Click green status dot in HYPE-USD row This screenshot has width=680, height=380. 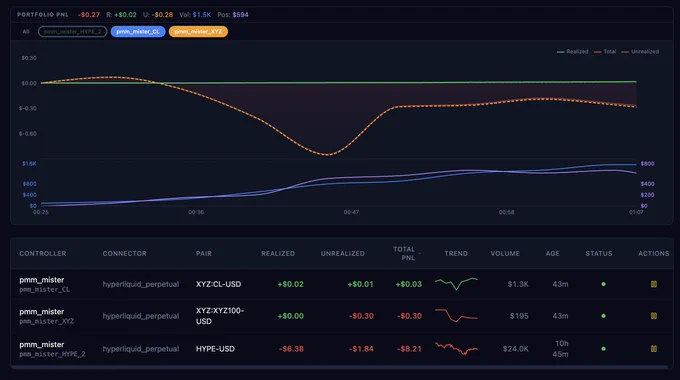603,349
